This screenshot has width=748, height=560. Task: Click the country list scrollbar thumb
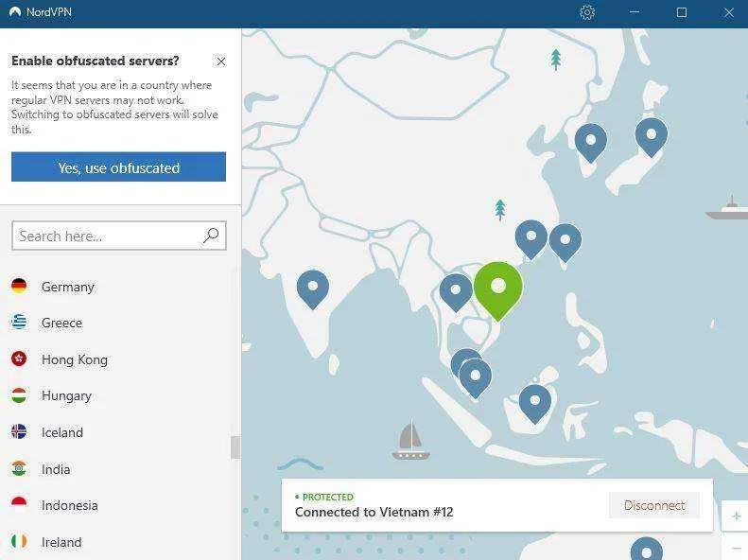(235, 447)
